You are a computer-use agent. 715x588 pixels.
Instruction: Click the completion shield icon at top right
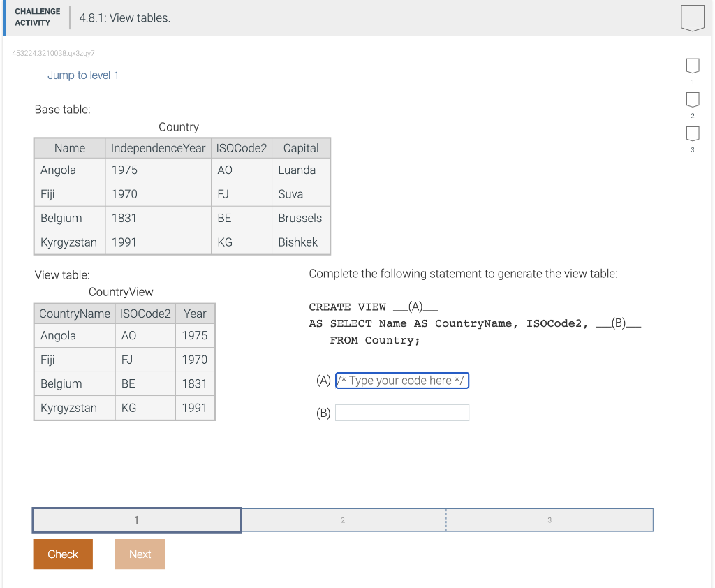[692, 18]
